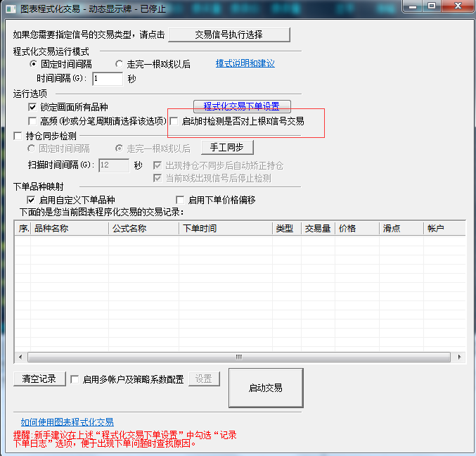Sort by 品种名称 column header
This screenshot has width=476, height=456.
pyautogui.click(x=70, y=229)
